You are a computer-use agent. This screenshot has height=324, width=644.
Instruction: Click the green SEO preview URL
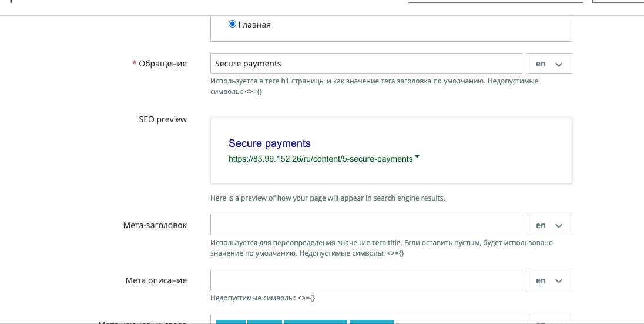320,159
